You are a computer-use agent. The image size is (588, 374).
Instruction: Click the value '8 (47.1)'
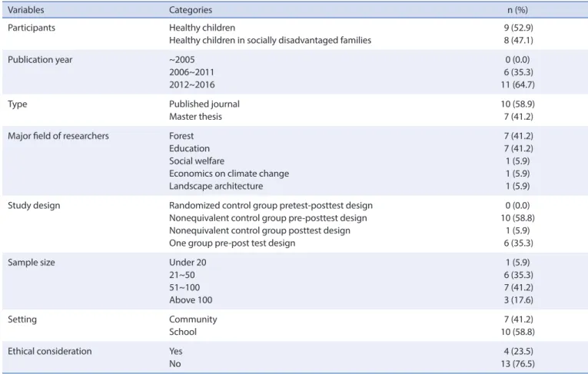tap(518, 41)
